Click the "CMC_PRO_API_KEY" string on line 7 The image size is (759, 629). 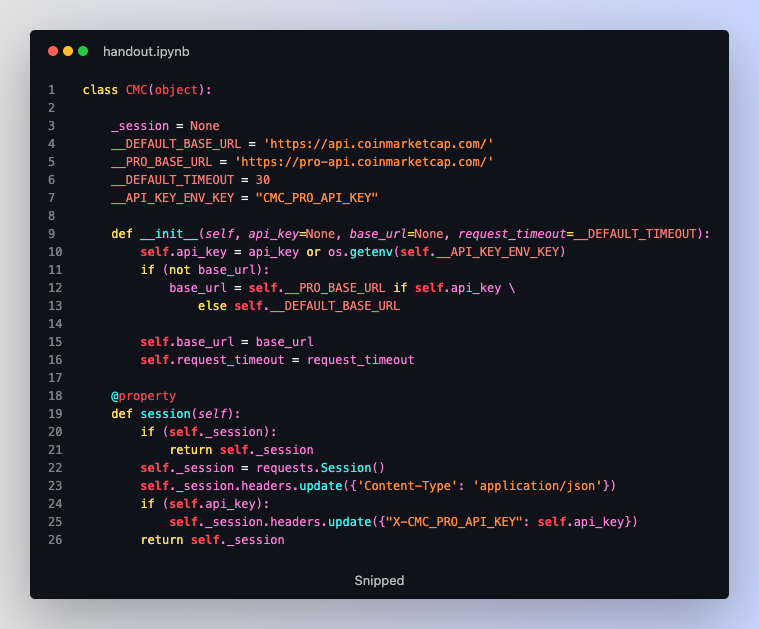point(317,198)
